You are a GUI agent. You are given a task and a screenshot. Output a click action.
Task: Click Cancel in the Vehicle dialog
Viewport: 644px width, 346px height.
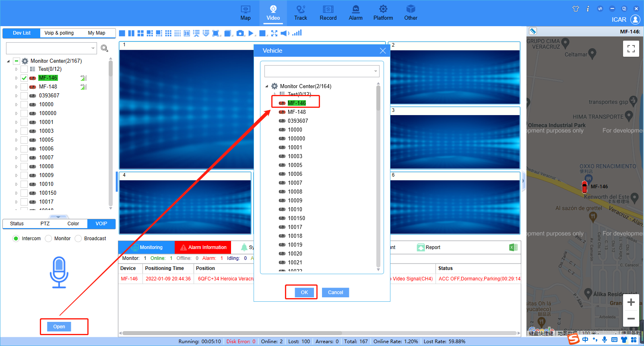[x=335, y=292]
